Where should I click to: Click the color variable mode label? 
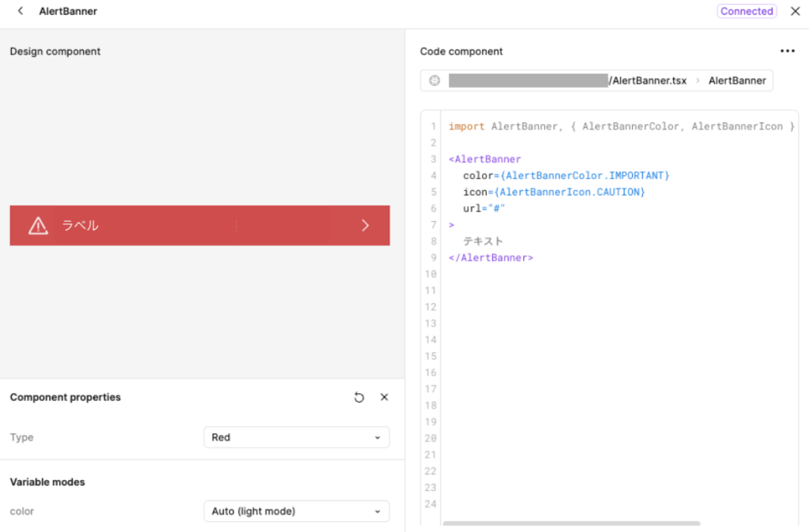[x=21, y=511]
